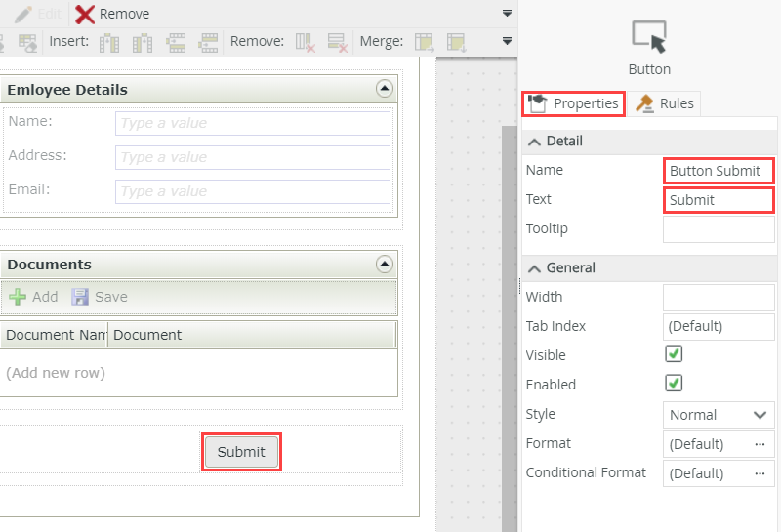Image resolution: width=781 pixels, height=532 pixels.
Task: Collapse the Emloyee Details panel
Action: (x=384, y=89)
